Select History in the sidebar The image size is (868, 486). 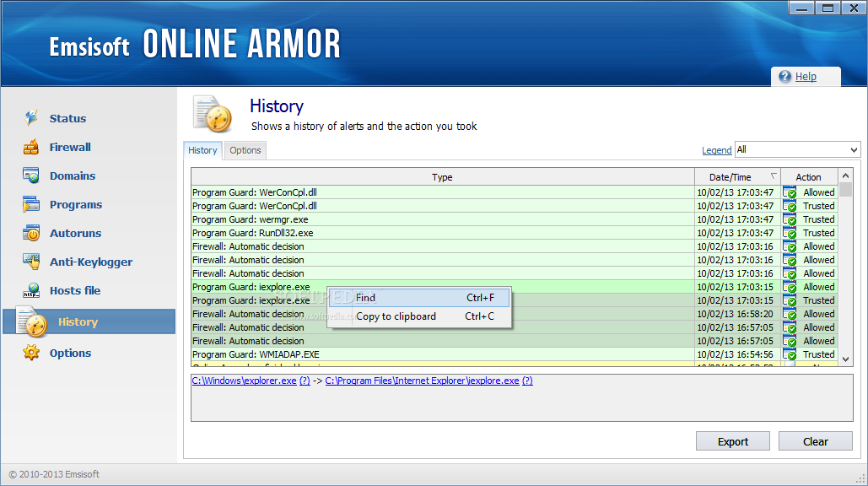[x=89, y=321]
